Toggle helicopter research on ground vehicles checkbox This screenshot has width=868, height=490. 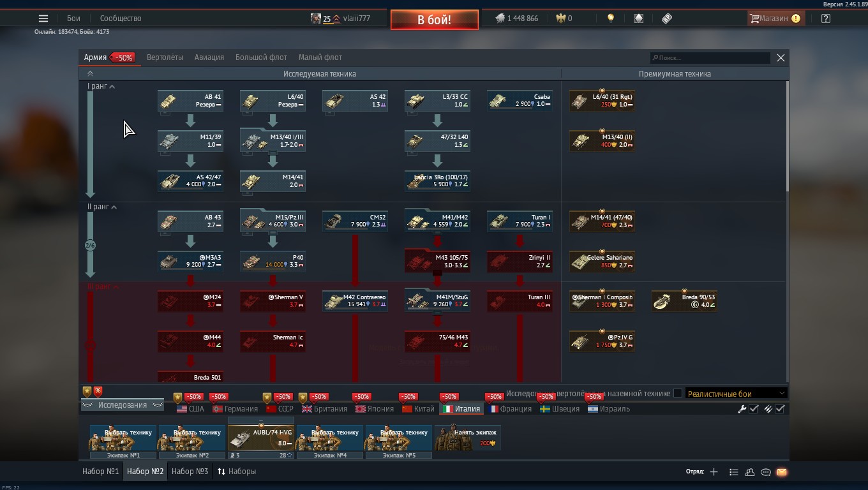[x=678, y=394]
